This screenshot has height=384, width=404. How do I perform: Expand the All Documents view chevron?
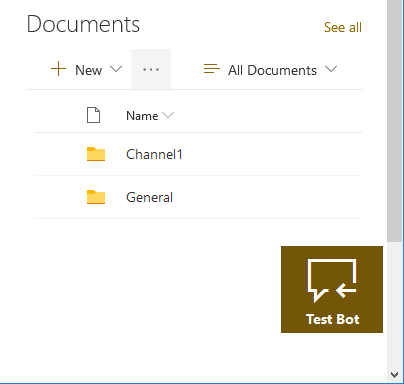coord(331,69)
